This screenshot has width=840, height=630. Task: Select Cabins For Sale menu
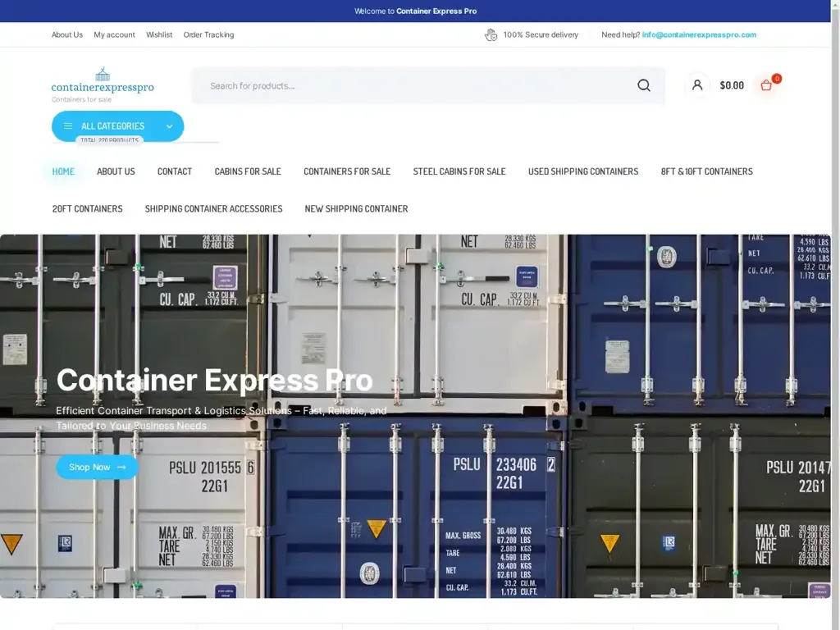(248, 171)
